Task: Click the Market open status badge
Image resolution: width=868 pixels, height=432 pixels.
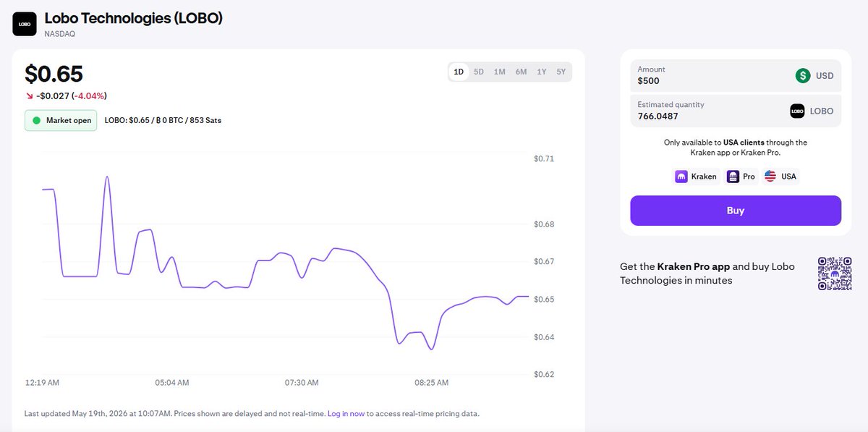Action: click(61, 120)
